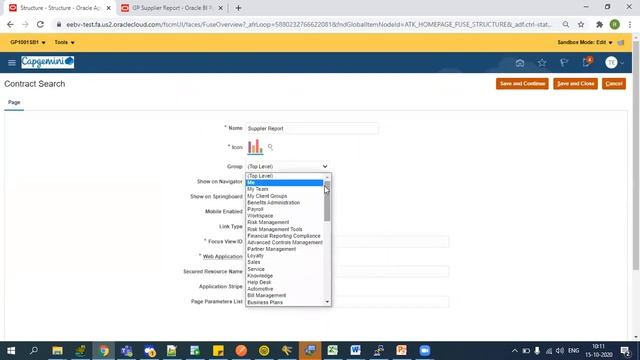640x360 pixels.
Task: Open a new browser tab
Action: point(238,8)
